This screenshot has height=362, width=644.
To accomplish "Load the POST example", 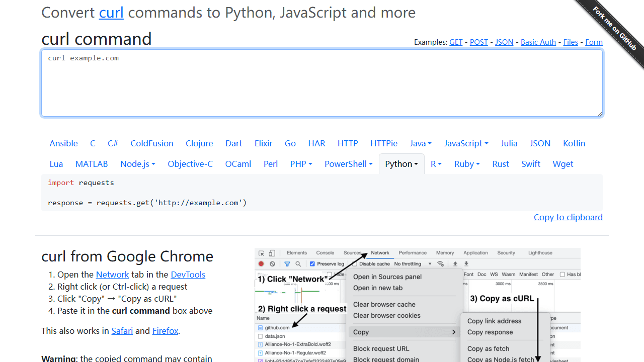I will [479, 42].
